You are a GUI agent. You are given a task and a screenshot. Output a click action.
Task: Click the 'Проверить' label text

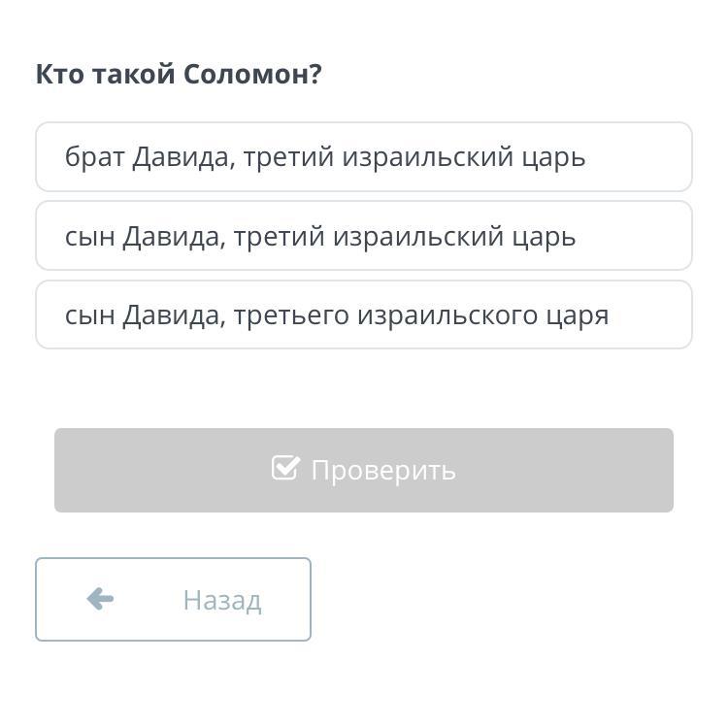point(382,470)
